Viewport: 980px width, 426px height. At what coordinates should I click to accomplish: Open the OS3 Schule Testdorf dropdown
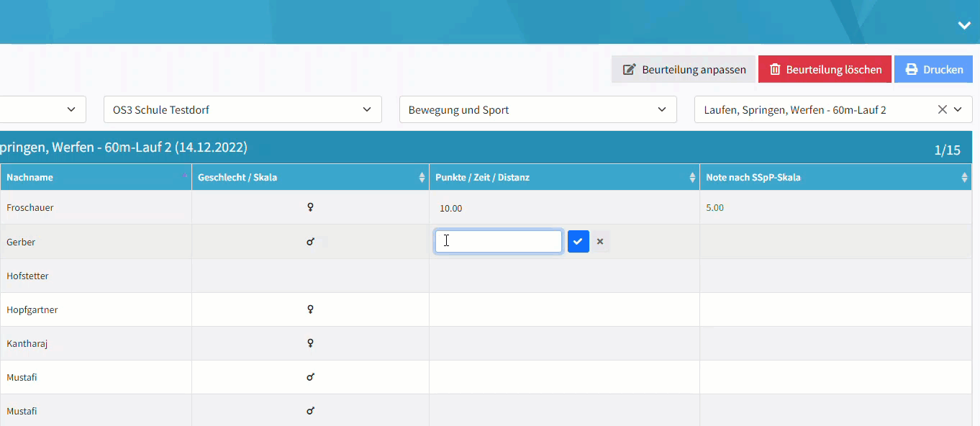pyautogui.click(x=242, y=109)
